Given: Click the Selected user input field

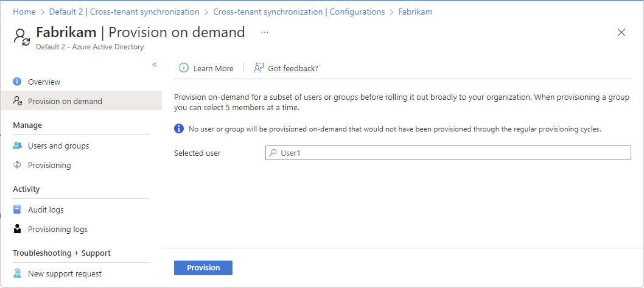Looking at the screenshot, I should point(448,153).
